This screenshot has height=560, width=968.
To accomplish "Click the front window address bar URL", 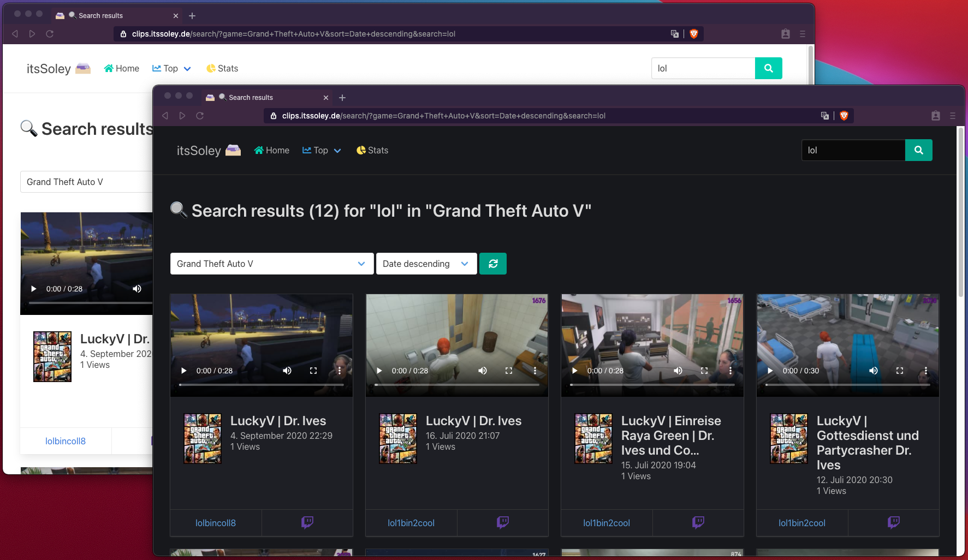I will point(444,116).
